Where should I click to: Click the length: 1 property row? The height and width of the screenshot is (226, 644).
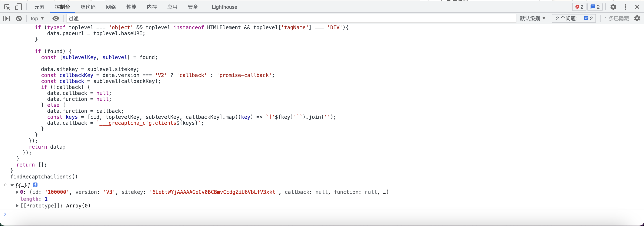(34, 199)
